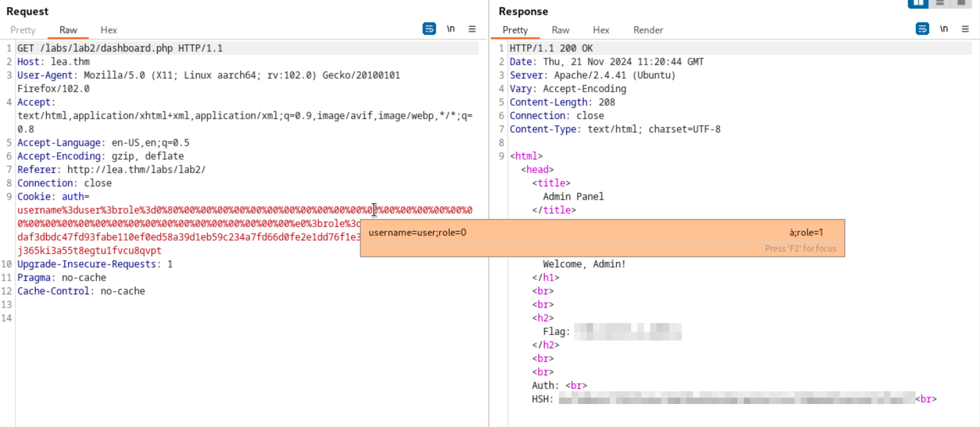Viewport: 980px width, 427px height.
Task: Select the Pretty tab in Response panel
Action: 515,30
